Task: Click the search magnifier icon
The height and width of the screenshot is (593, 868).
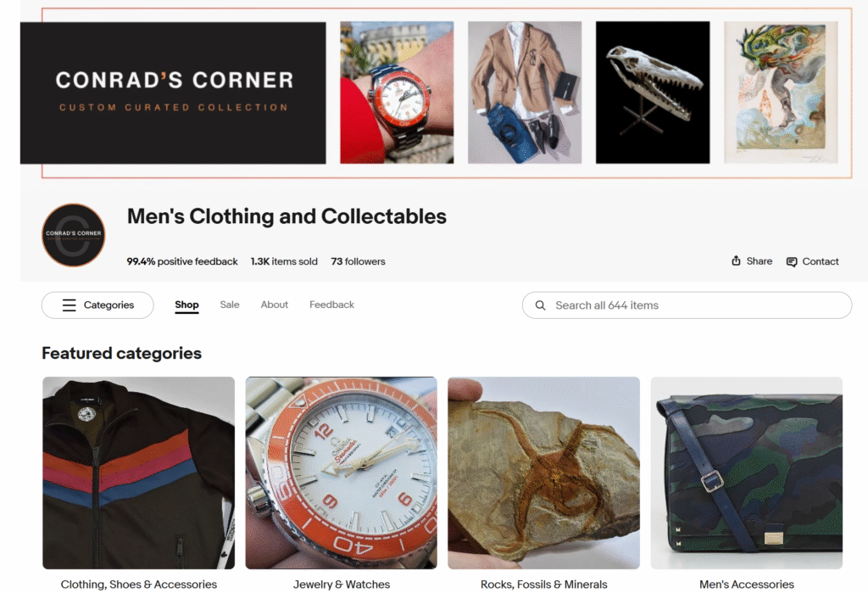Action: [x=540, y=305]
